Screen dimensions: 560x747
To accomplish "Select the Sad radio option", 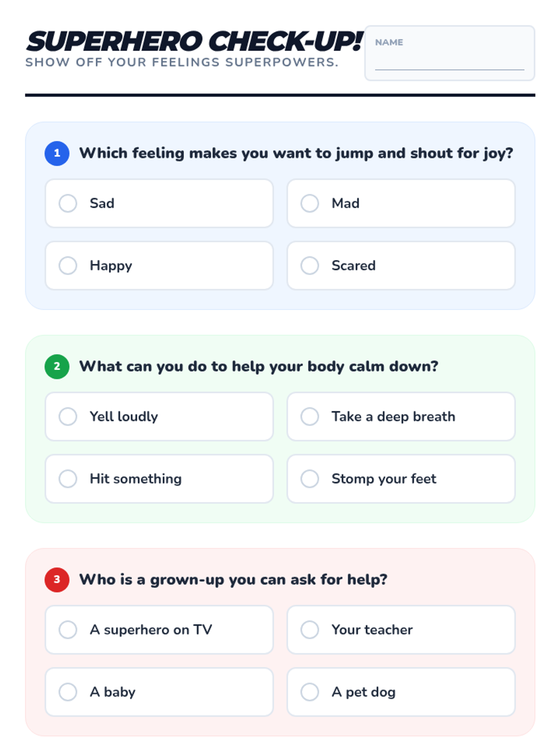I will pyautogui.click(x=68, y=204).
